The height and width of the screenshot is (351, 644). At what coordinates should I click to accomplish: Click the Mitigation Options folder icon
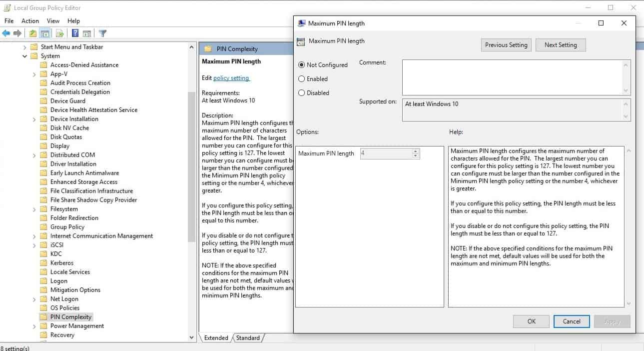(43, 290)
